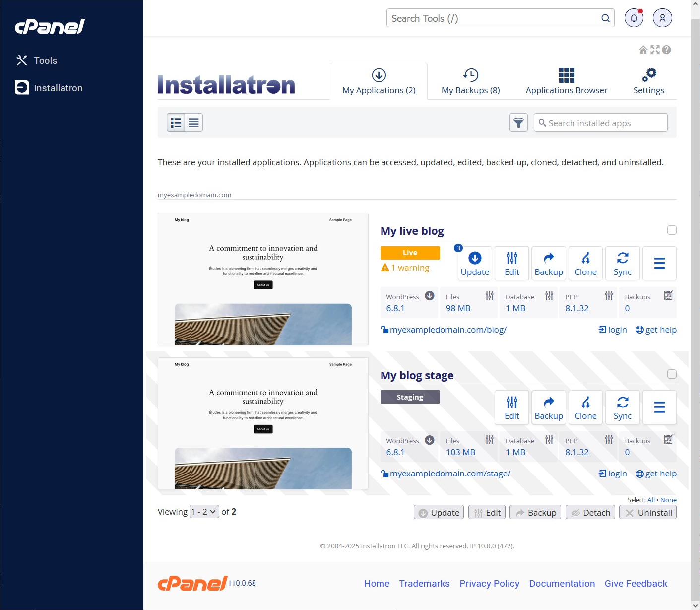Screen dimensions: 700x610
Task: Open hamburger menu for My blog stage
Action: click(659, 407)
